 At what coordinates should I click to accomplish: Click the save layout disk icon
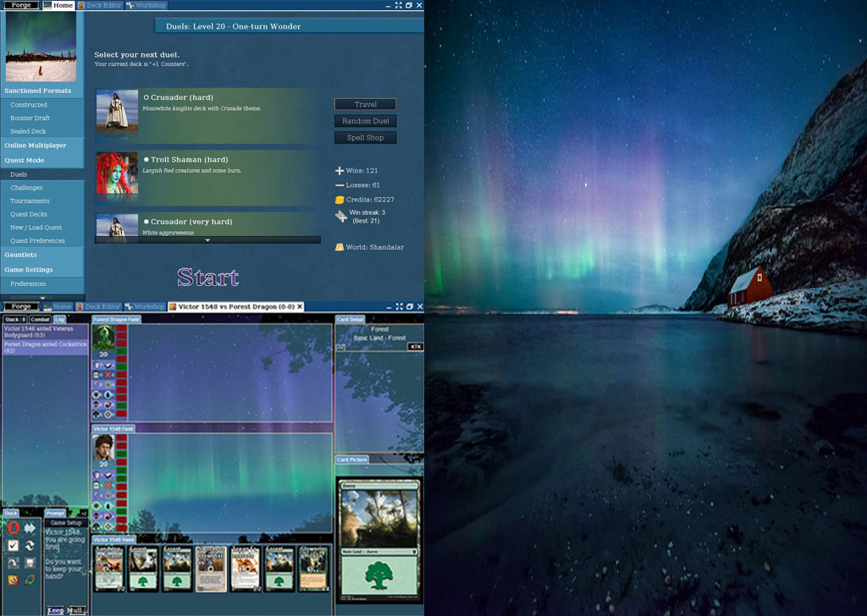(30, 563)
